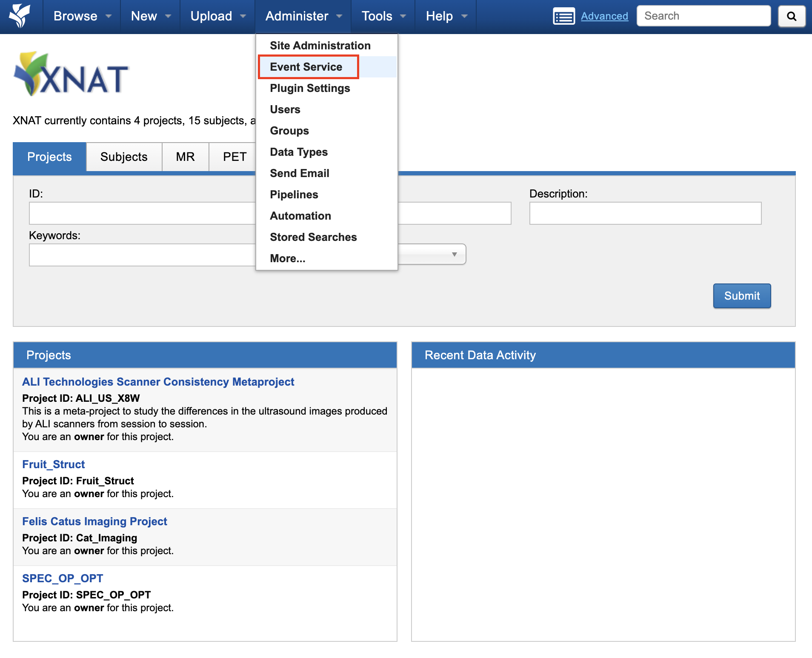Open the Help menu
This screenshot has width=812, height=658.
click(446, 16)
